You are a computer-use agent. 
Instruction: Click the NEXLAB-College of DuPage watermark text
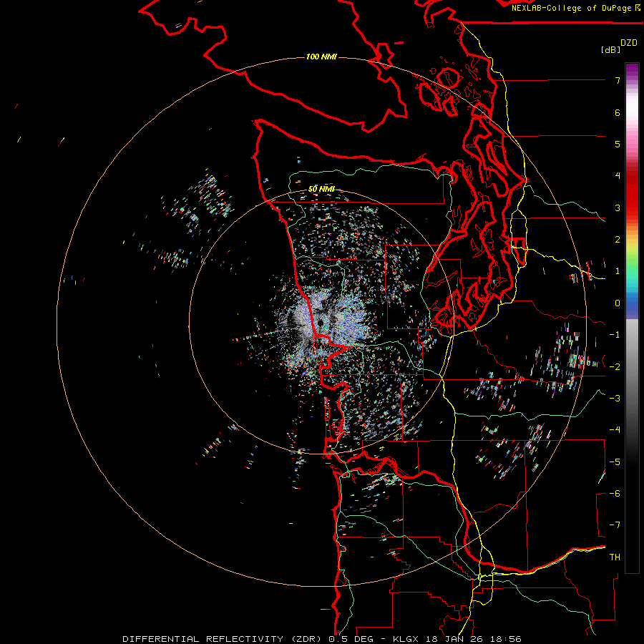coord(571,8)
